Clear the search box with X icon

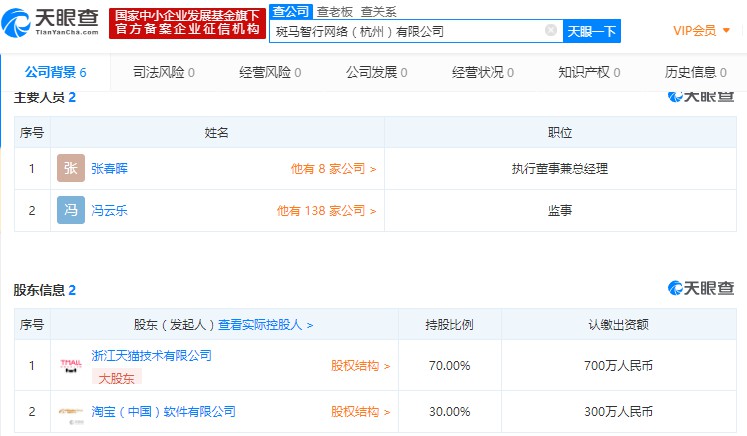(x=550, y=31)
